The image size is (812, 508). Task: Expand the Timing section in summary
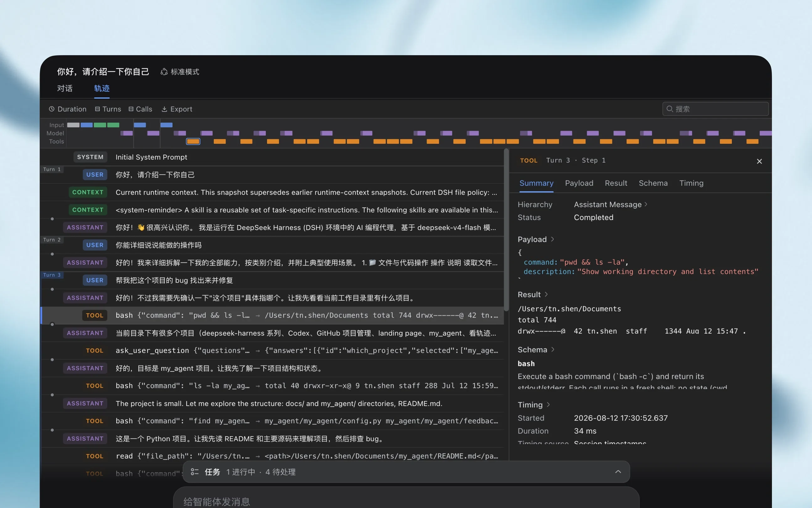click(534, 404)
